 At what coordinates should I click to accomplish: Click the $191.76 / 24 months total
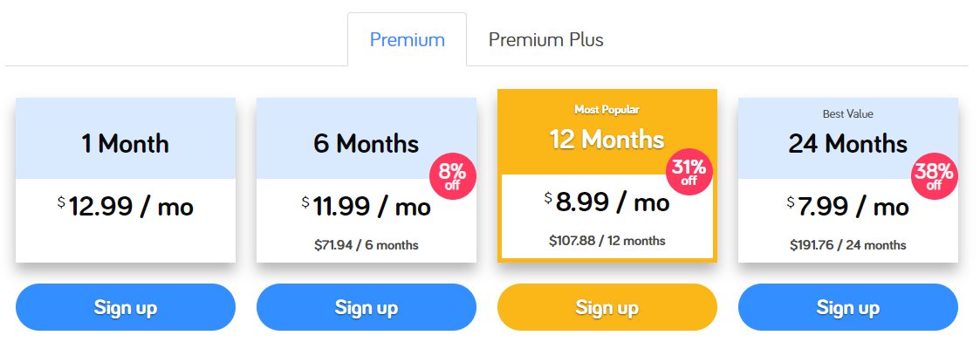coord(847,245)
